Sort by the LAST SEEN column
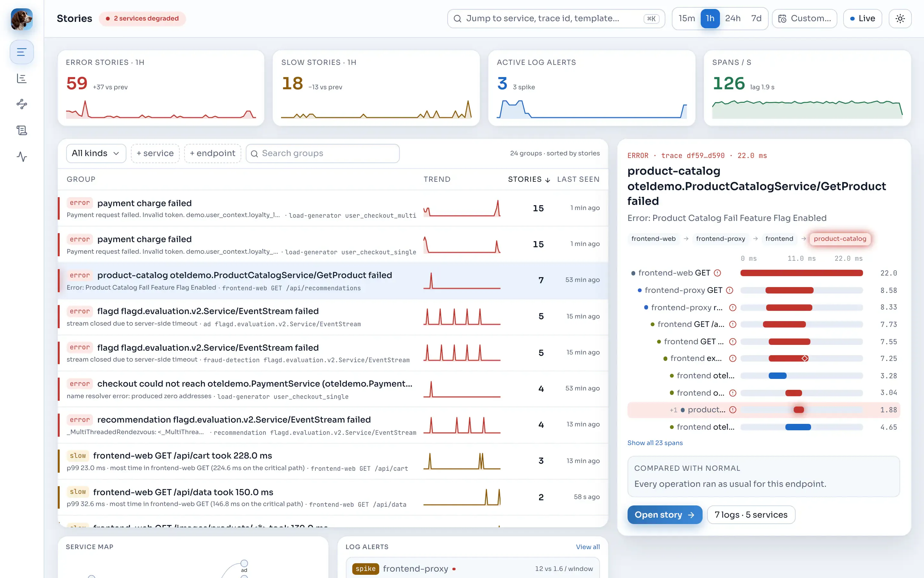Image resolution: width=924 pixels, height=578 pixels. click(x=578, y=179)
